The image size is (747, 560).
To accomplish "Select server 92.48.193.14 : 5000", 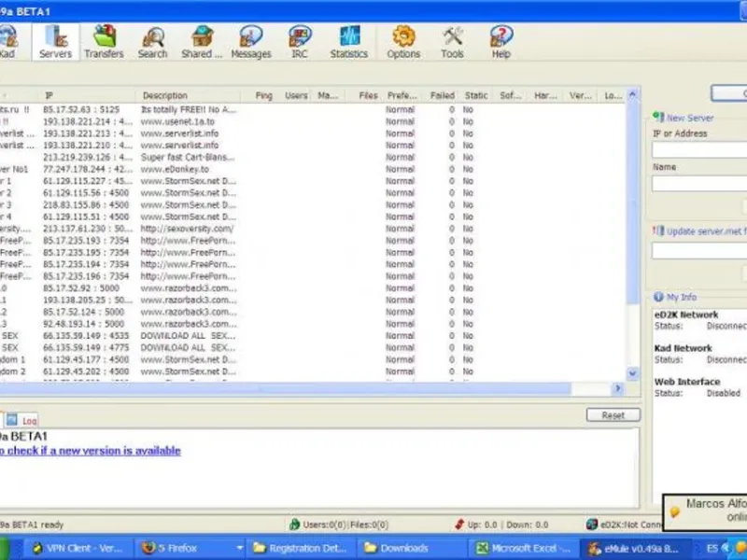I will pyautogui.click(x=313, y=324).
